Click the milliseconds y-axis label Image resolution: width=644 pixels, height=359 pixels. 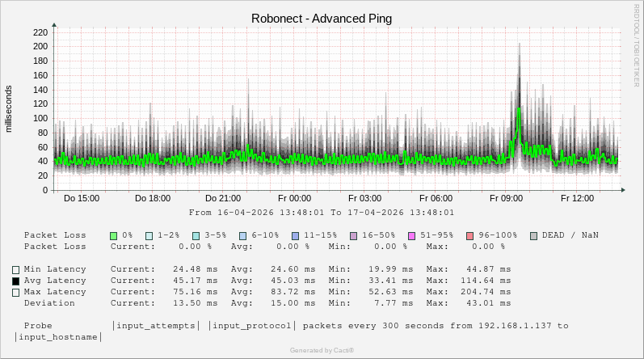pos(9,108)
